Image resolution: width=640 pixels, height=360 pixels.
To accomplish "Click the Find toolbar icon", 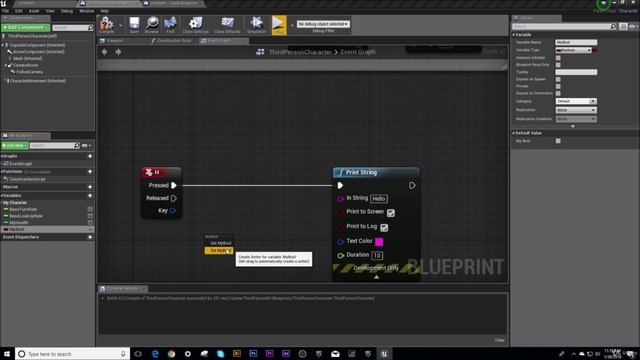I will tap(170, 24).
